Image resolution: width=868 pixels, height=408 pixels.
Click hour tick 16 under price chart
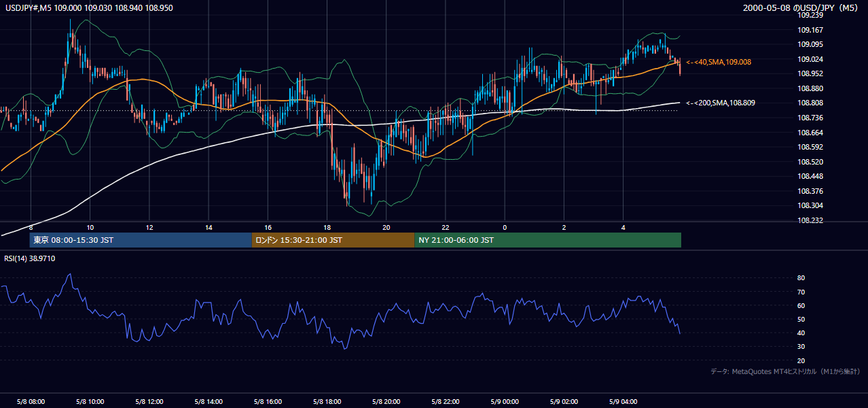268,227
